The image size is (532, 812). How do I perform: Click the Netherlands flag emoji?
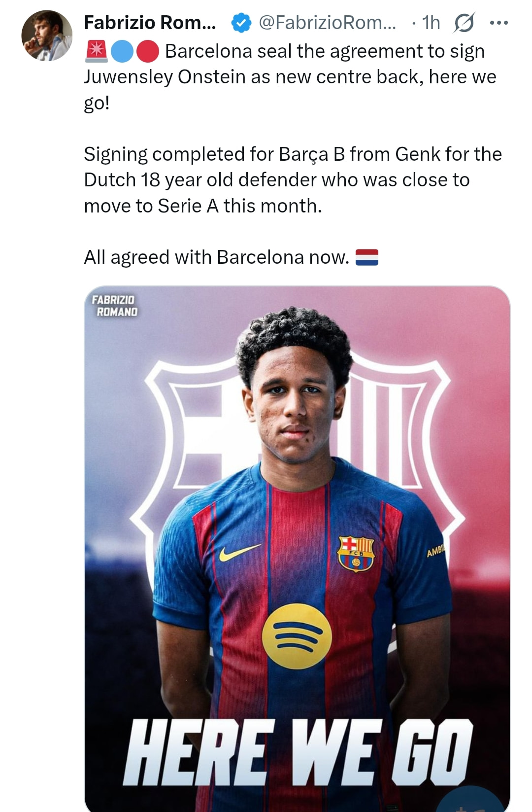366,257
